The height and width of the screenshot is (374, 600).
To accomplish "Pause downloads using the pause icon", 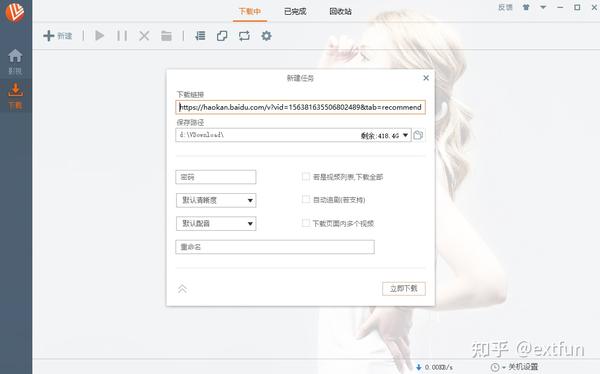I will (122, 36).
